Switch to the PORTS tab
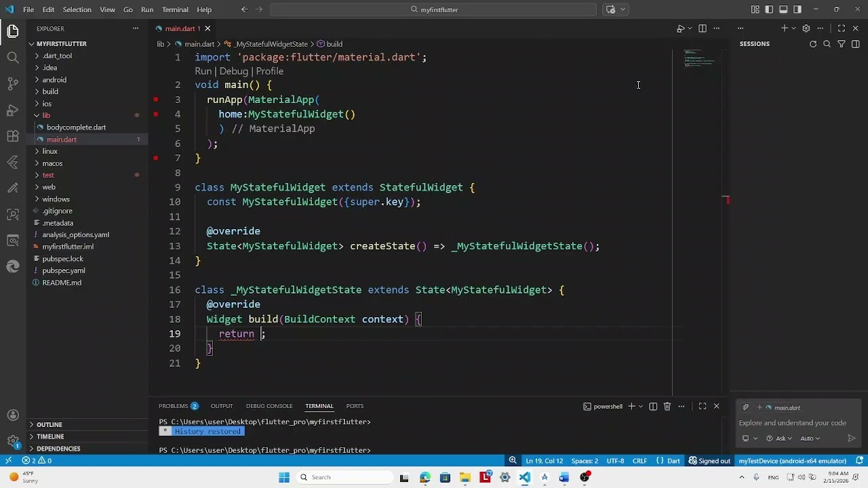Screen dimensions: 868x488 pyautogui.click(x=355, y=406)
